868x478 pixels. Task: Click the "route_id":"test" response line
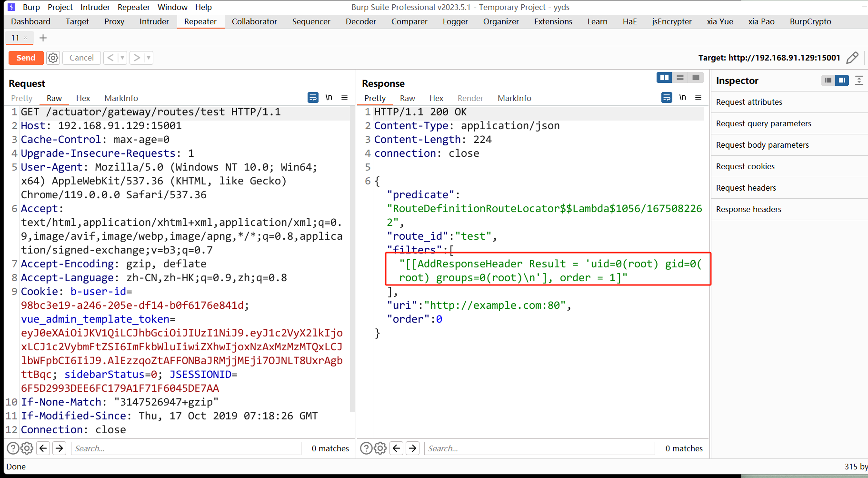(442, 236)
